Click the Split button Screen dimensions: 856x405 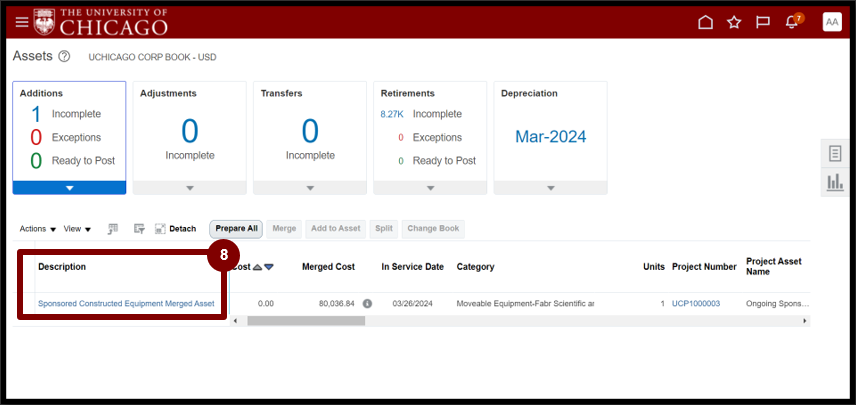point(384,229)
